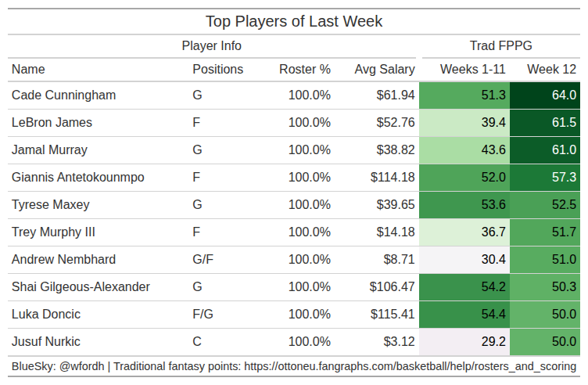Click the Top Players of Last Week title
This screenshot has width=588, height=385.
tap(294, 21)
